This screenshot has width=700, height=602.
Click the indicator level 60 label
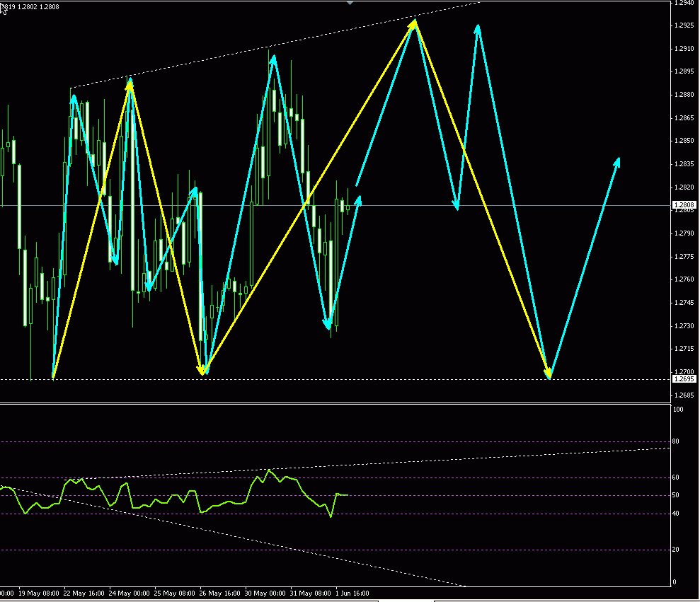coord(676,477)
